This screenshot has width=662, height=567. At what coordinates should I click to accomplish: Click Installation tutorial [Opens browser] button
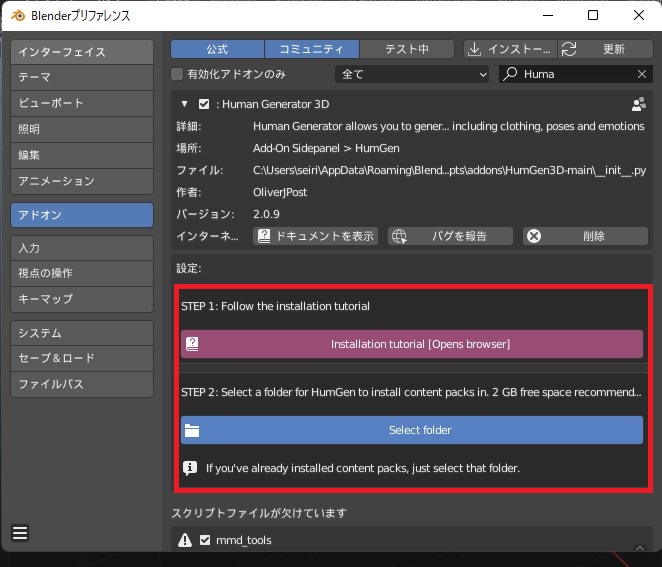pos(412,344)
